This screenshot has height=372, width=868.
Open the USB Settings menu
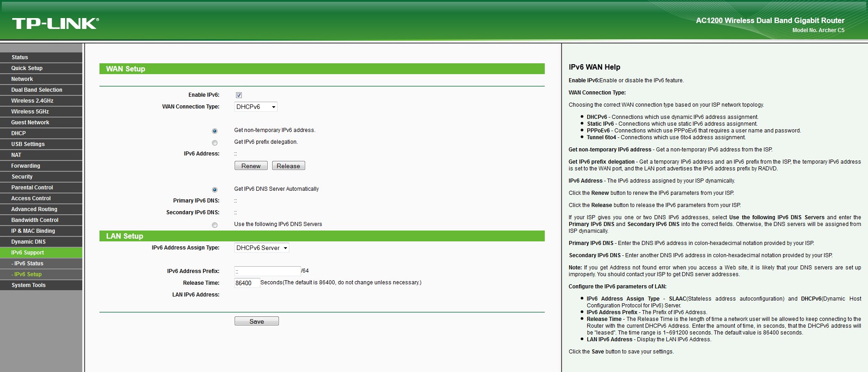click(x=41, y=144)
